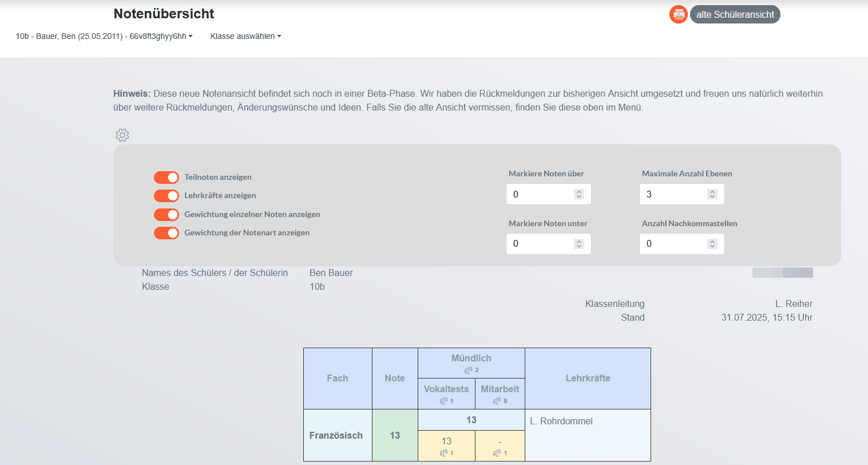This screenshot has height=465, width=868.
Task: Adjust stepper arrows of Anzahl Nachkommastellen
Action: click(712, 244)
